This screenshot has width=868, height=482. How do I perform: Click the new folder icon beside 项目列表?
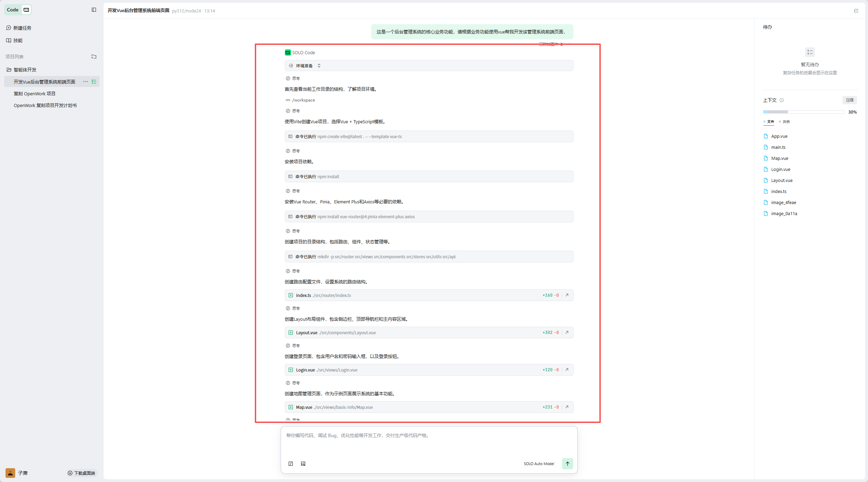[94, 57]
